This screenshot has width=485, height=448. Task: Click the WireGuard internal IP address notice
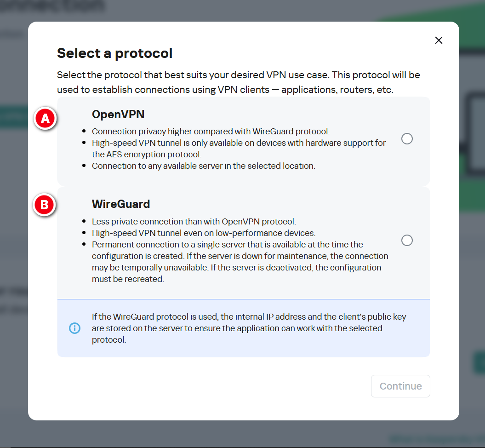coord(249,328)
